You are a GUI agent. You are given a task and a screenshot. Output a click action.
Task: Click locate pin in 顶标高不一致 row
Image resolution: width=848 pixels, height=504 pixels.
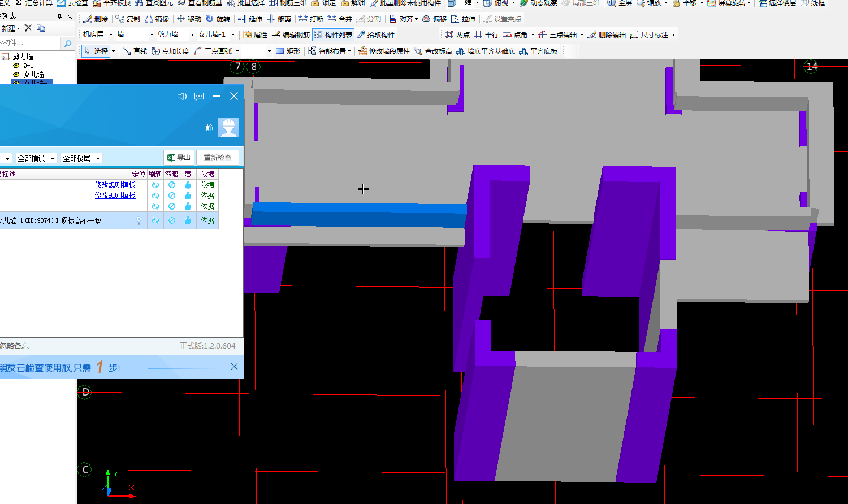click(139, 221)
